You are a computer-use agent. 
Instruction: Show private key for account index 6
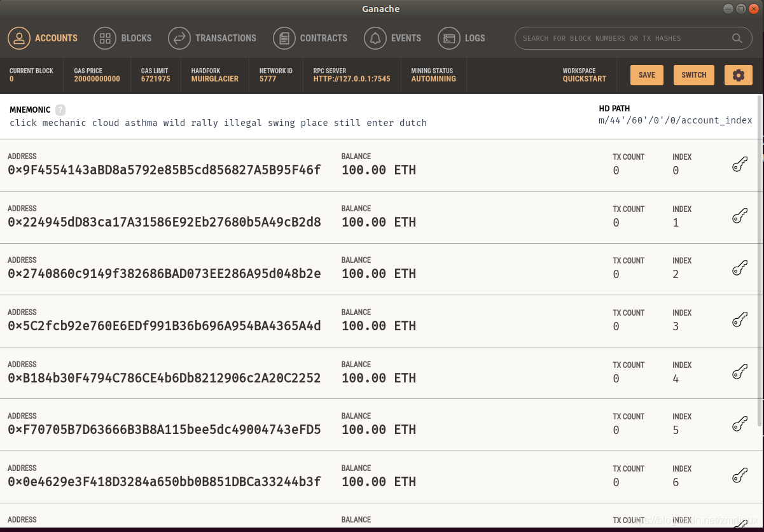click(739, 477)
